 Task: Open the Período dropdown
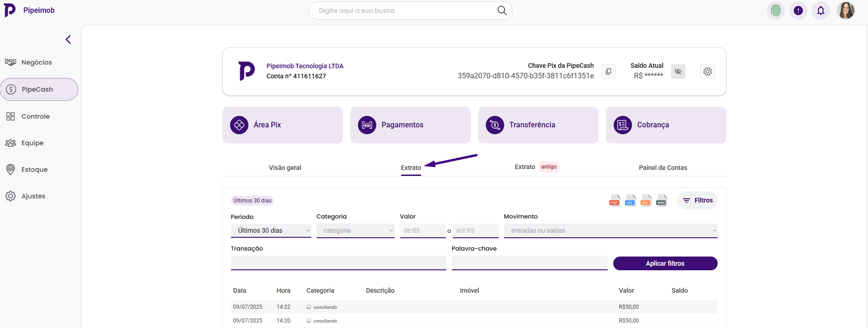coord(271,230)
